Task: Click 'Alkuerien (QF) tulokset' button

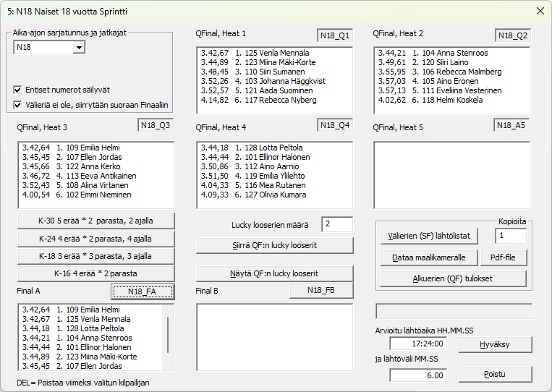Action: click(x=454, y=279)
